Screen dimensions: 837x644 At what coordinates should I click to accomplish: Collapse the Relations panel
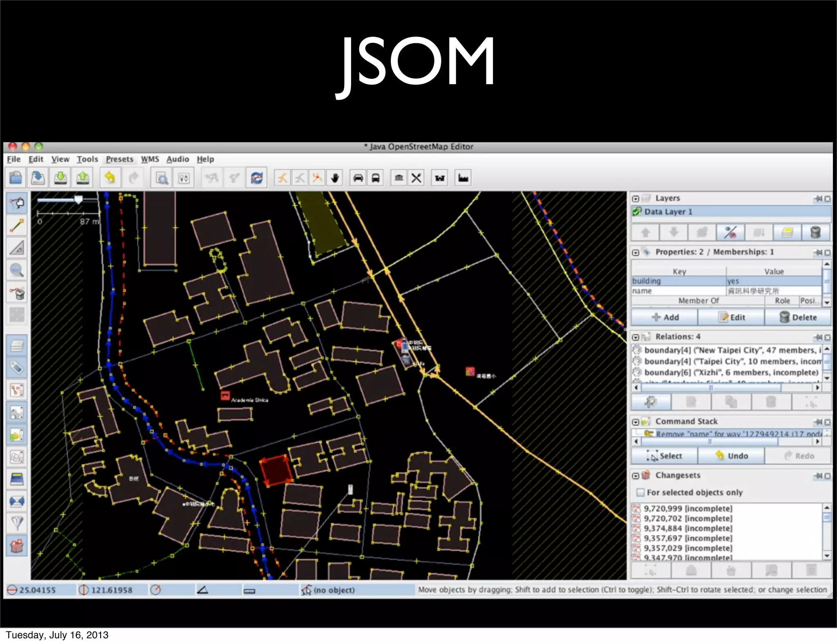pyautogui.click(x=636, y=337)
